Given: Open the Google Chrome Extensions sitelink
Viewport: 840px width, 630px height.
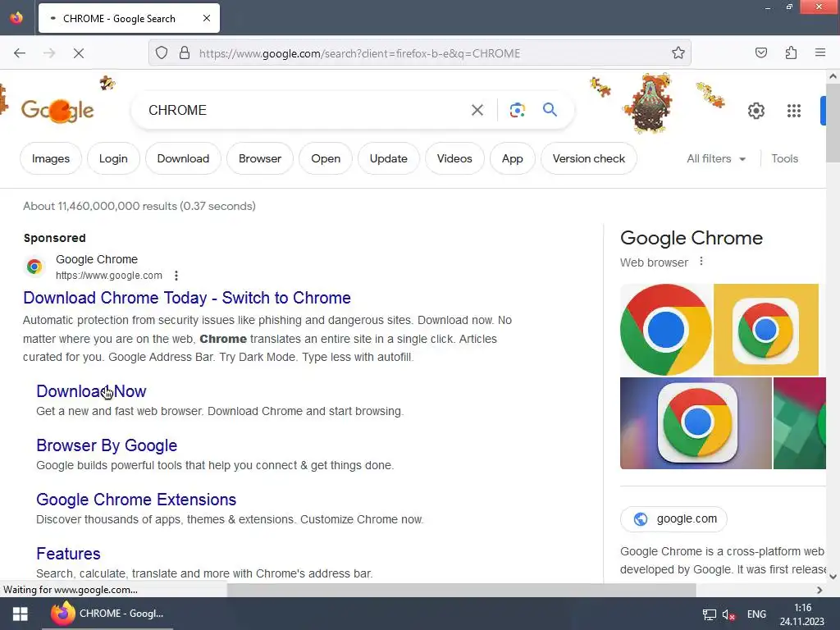Looking at the screenshot, I should (136, 500).
